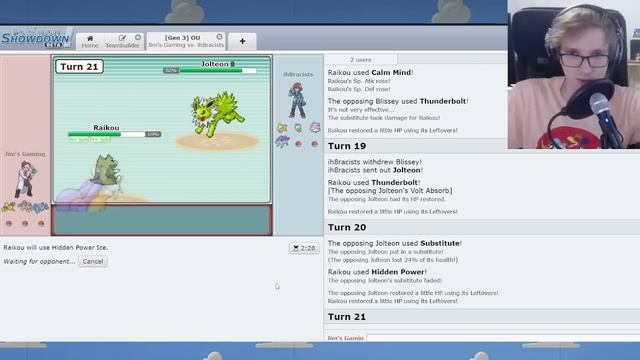640x360 pixels.
Task: Click Raikou's Sp. Atk boost badge
Action: (x=79, y=140)
